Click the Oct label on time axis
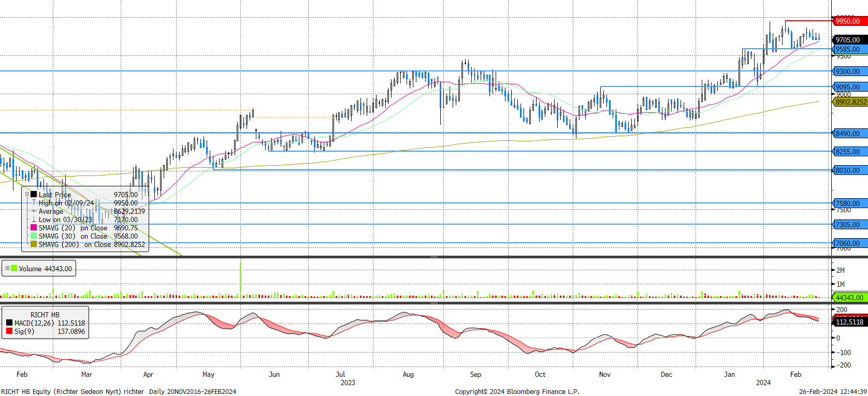This screenshot has width=868, height=396. (540, 374)
